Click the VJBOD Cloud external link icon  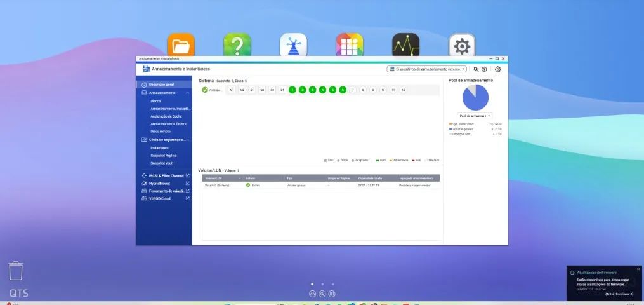point(188,198)
